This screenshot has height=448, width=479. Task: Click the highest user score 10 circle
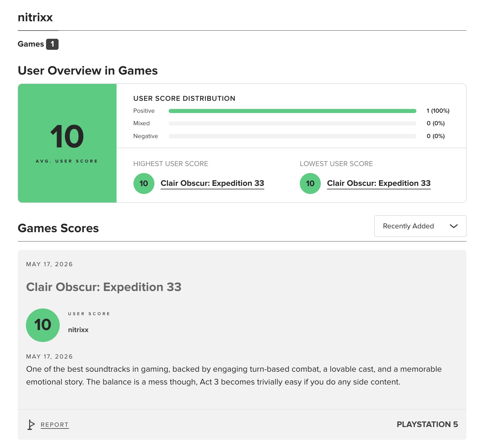click(144, 184)
